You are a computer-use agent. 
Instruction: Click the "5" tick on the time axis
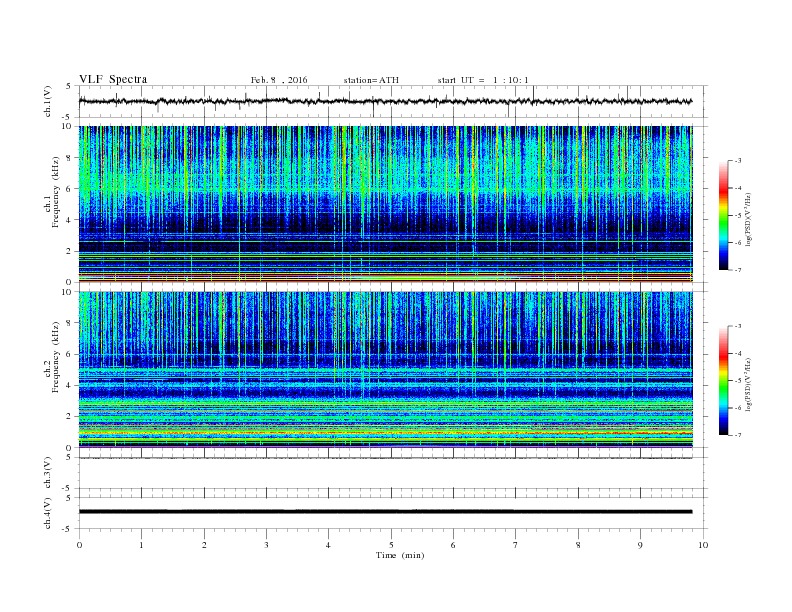[x=391, y=545]
